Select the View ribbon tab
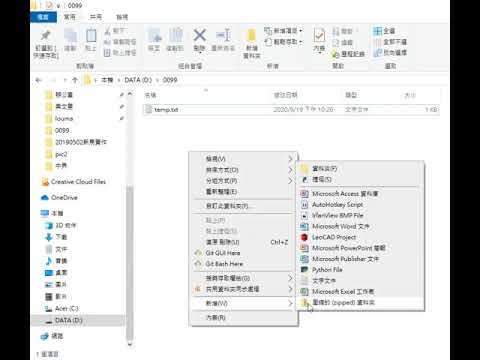The image size is (480, 360). pos(122,17)
